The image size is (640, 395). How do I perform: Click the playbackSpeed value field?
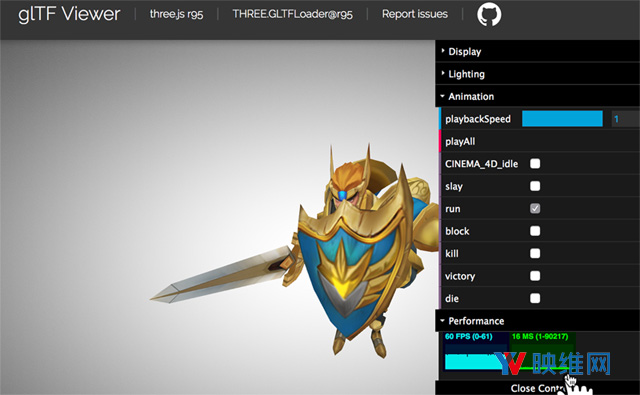pos(625,119)
